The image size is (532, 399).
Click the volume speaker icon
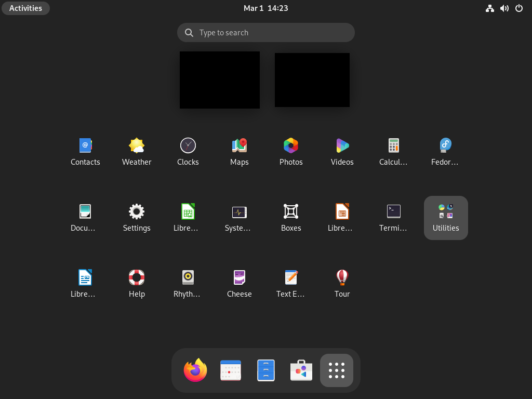(x=504, y=8)
